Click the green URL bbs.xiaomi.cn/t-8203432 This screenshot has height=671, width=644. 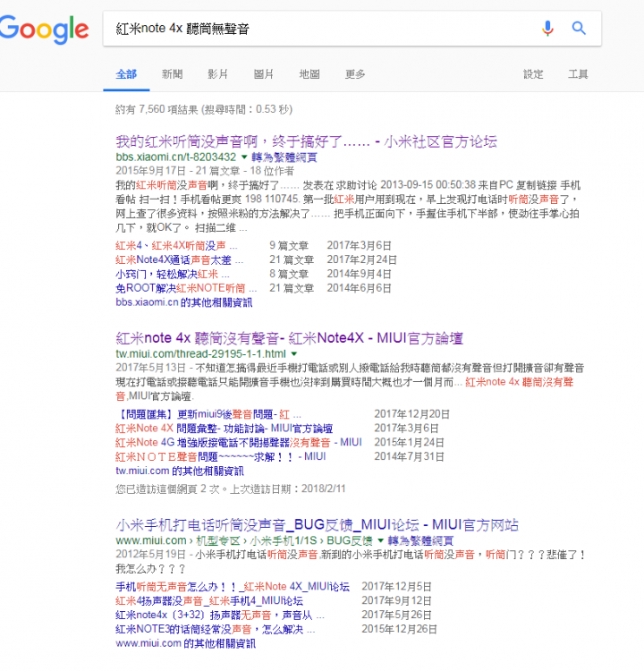(x=176, y=157)
